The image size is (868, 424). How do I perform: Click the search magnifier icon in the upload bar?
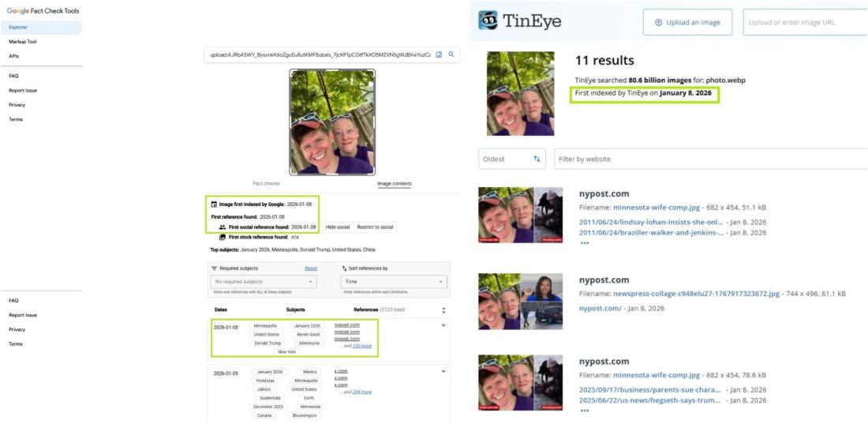[451, 54]
